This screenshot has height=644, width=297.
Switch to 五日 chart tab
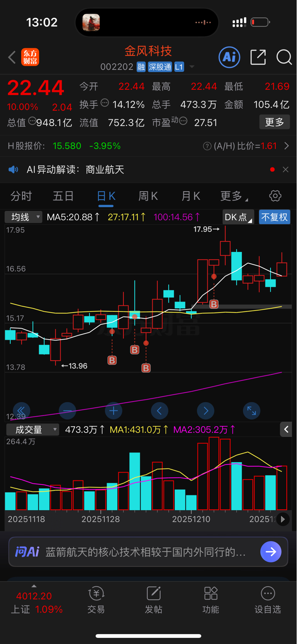point(63,196)
